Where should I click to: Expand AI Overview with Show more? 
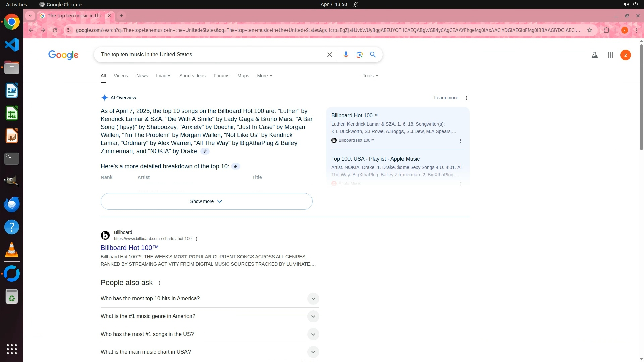tap(206, 201)
